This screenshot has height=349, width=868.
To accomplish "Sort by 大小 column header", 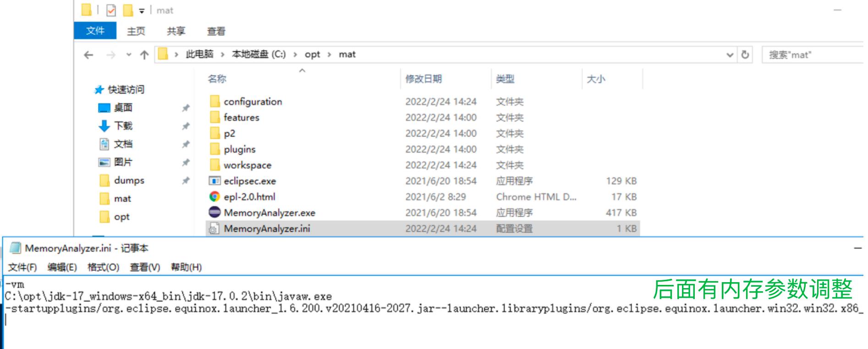I will tap(596, 79).
